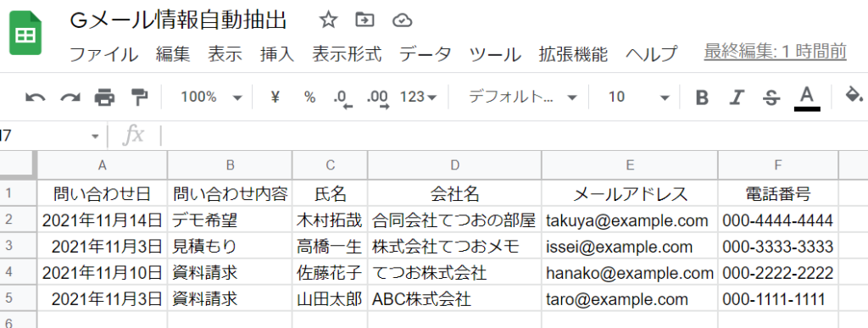The image size is (868, 328).
Task: Open the 最終編集: 1 時間前 history link
Action: (775, 52)
